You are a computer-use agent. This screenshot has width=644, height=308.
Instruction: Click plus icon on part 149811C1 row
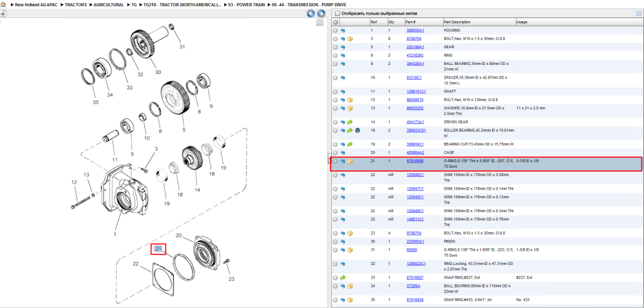[336, 219]
